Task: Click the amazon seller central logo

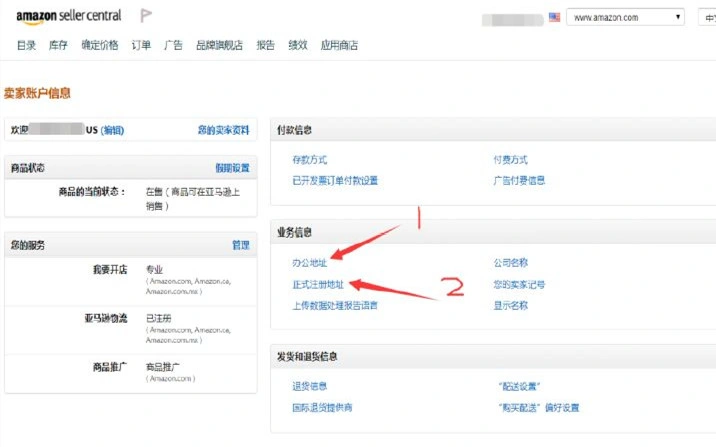Action: pos(69,16)
